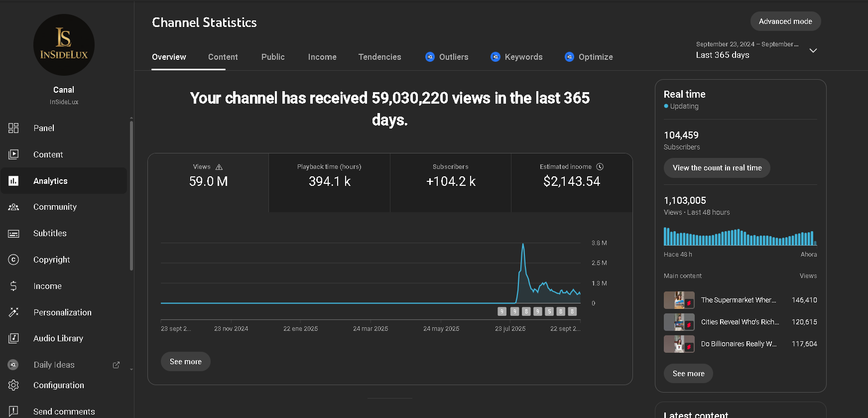Viewport: 868px width, 418px height.
Task: Click the estimated income clock icon
Action: point(600,167)
